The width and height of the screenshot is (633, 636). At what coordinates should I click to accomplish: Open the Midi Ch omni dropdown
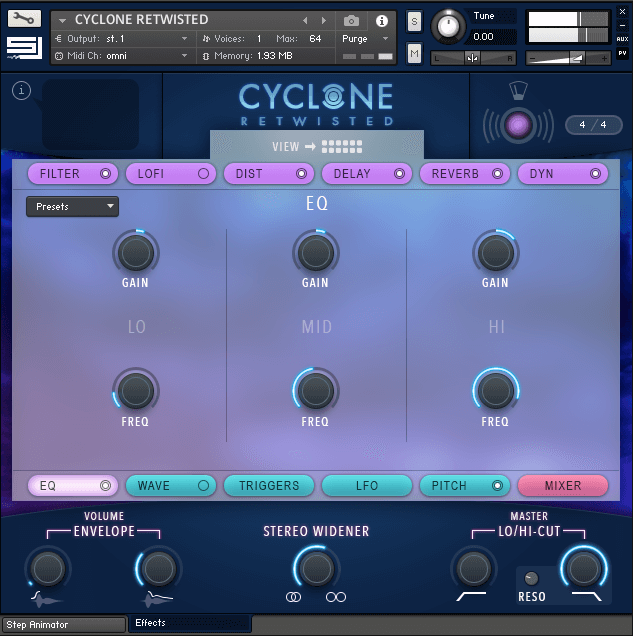click(122, 56)
